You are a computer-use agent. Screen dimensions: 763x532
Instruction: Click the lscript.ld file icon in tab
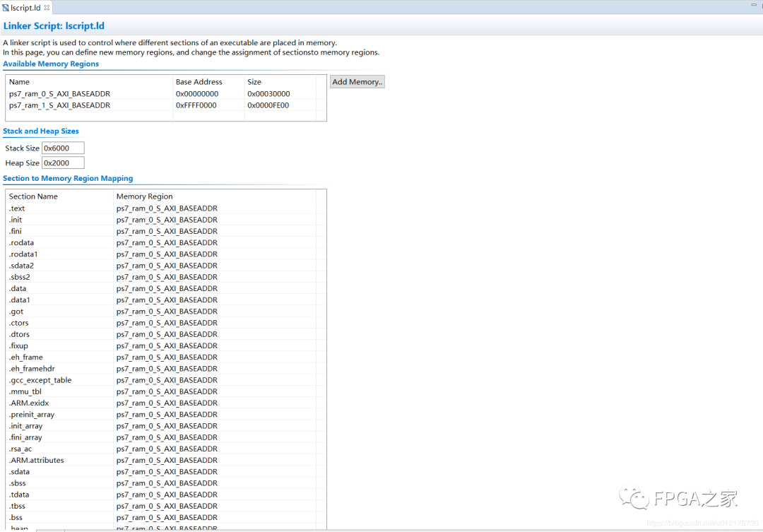point(6,8)
